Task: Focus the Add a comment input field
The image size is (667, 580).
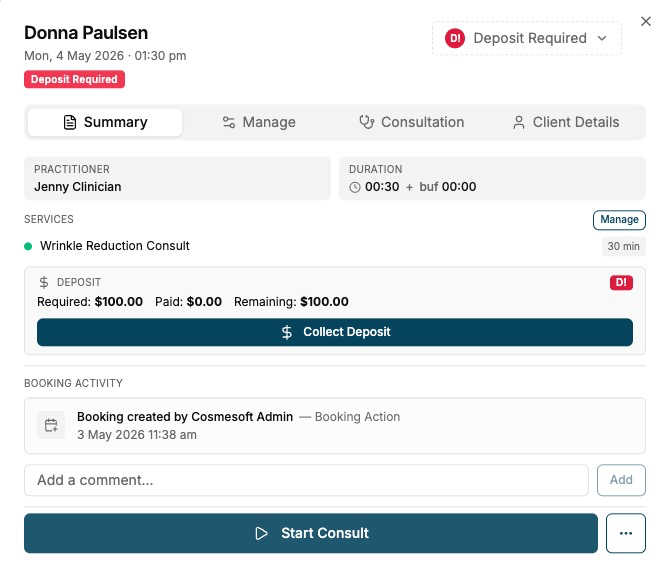Action: (x=306, y=480)
